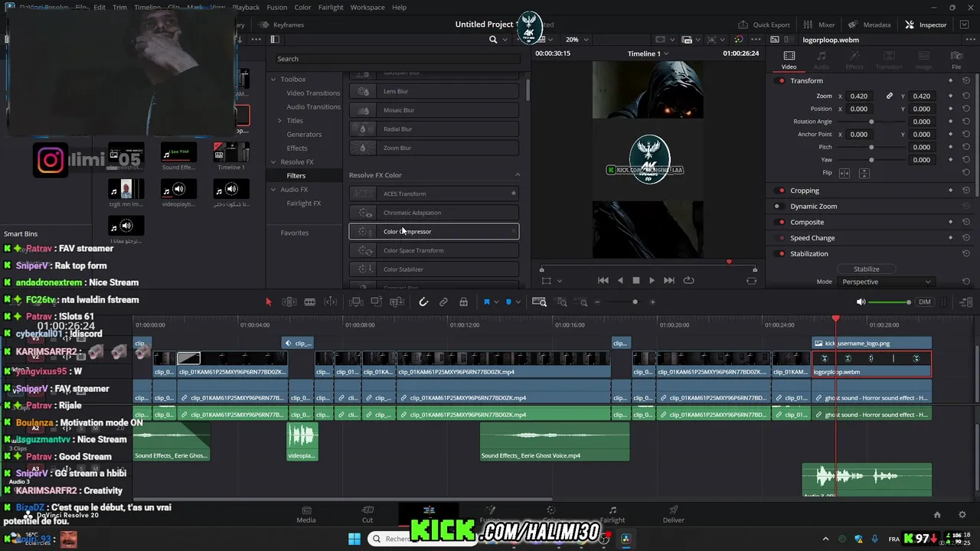This screenshot has width=980, height=551.
Task: Open the audio Mixer panel
Action: coord(819,24)
